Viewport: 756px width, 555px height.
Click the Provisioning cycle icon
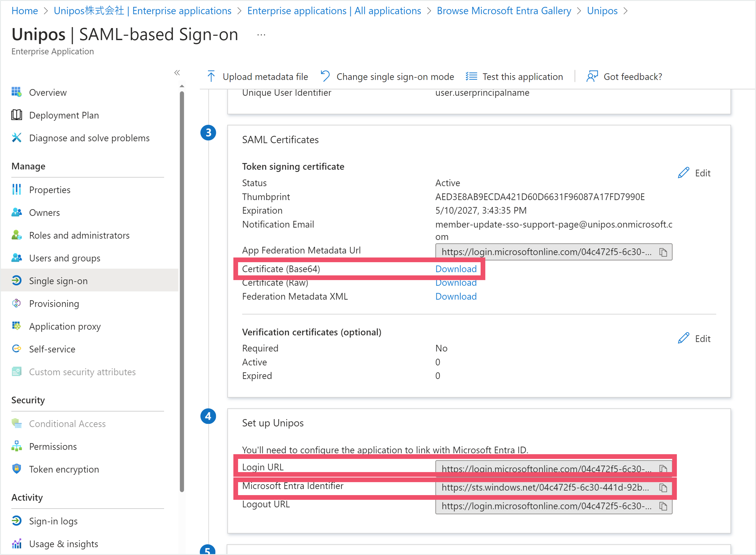(17, 303)
